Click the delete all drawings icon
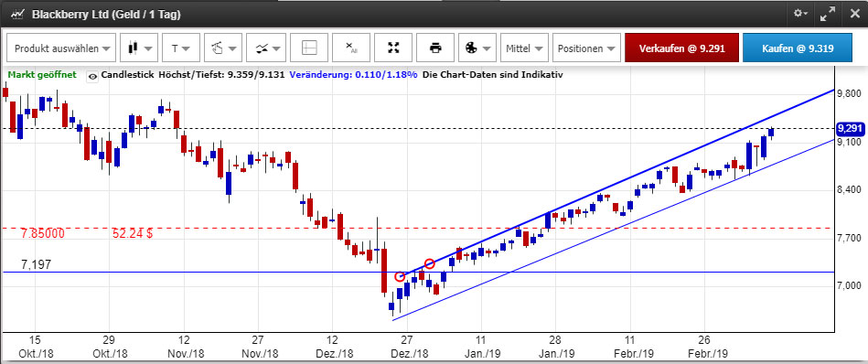The height and width of the screenshot is (364, 868). coord(351,48)
